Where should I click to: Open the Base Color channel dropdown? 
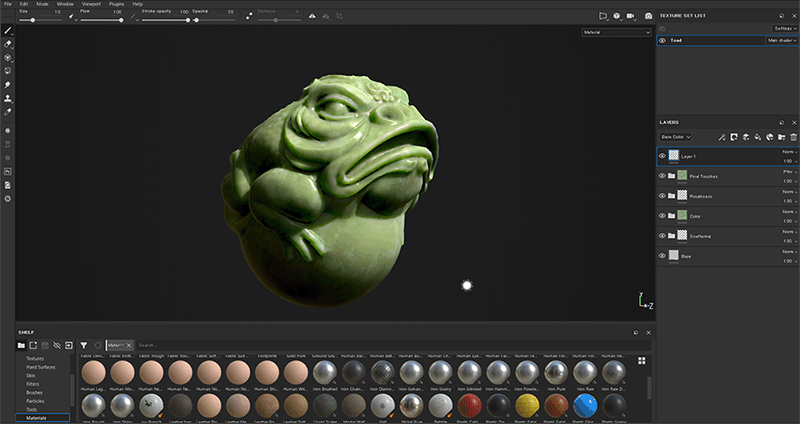click(676, 136)
